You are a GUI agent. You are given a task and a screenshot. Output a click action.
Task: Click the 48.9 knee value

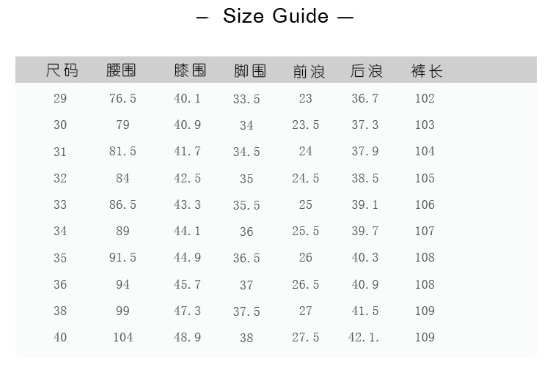[187, 338]
